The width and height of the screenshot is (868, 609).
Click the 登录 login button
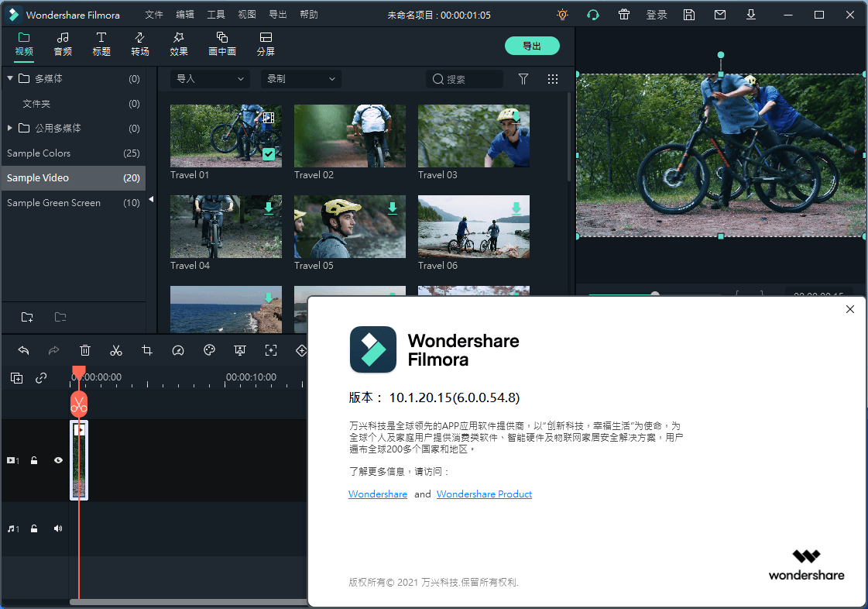(657, 15)
